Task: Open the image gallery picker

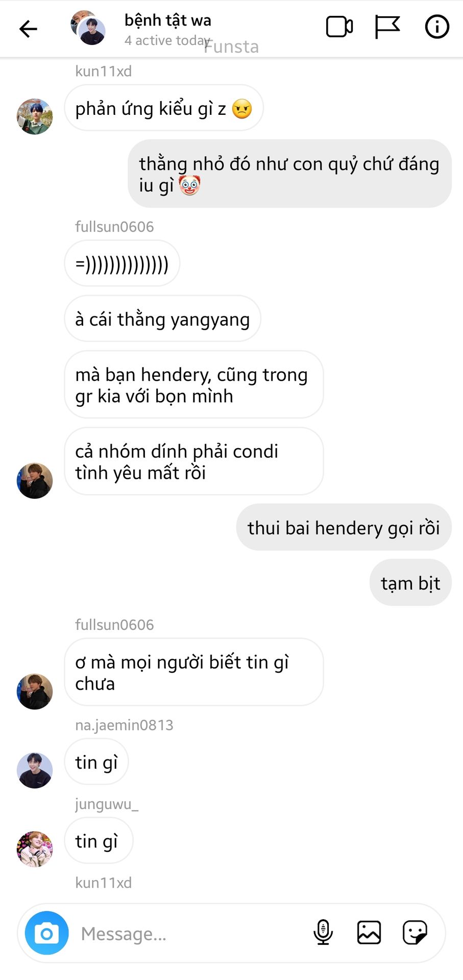Action: coord(369,933)
